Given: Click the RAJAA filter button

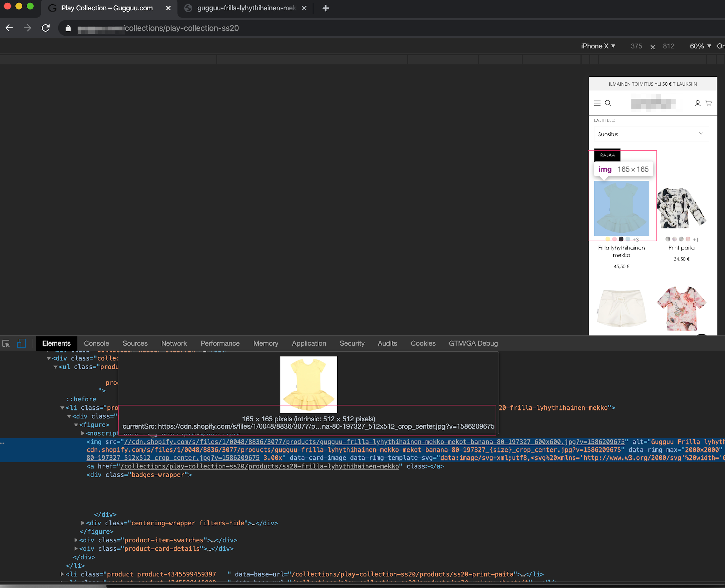Looking at the screenshot, I should click(607, 155).
